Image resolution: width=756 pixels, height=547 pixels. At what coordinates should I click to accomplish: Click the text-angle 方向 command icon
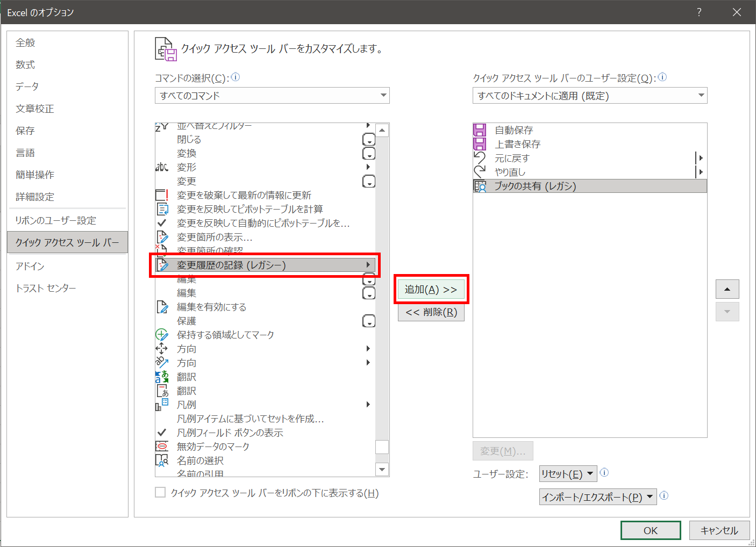(162, 363)
